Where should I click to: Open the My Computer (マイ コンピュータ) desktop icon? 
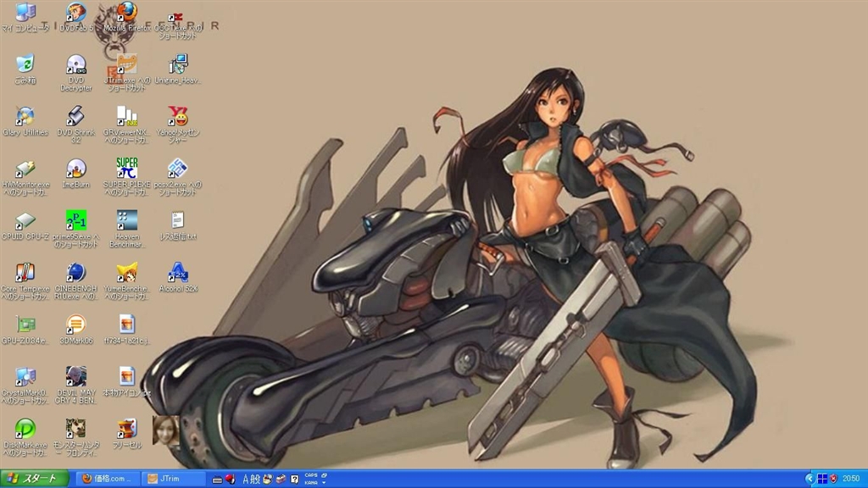(25, 17)
